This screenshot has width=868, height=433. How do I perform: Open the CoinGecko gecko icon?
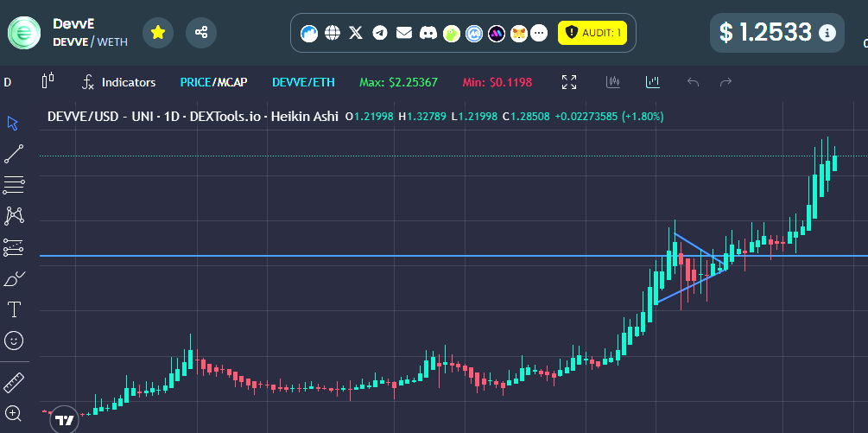click(x=452, y=34)
